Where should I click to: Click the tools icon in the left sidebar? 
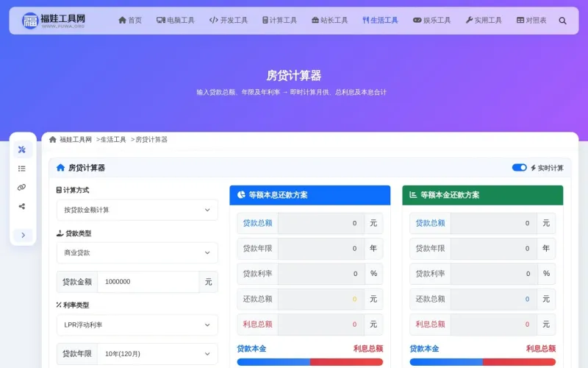click(x=22, y=149)
